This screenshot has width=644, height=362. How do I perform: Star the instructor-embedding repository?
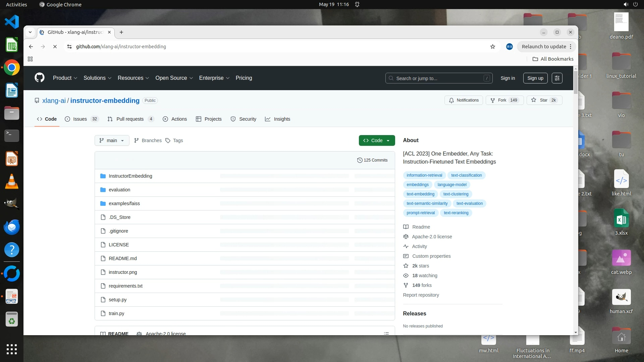543,100
